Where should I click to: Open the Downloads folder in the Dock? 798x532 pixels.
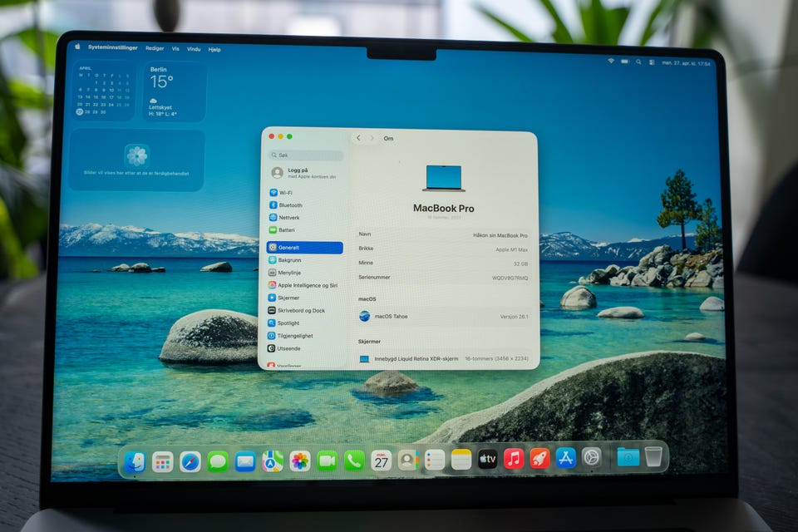628,456
